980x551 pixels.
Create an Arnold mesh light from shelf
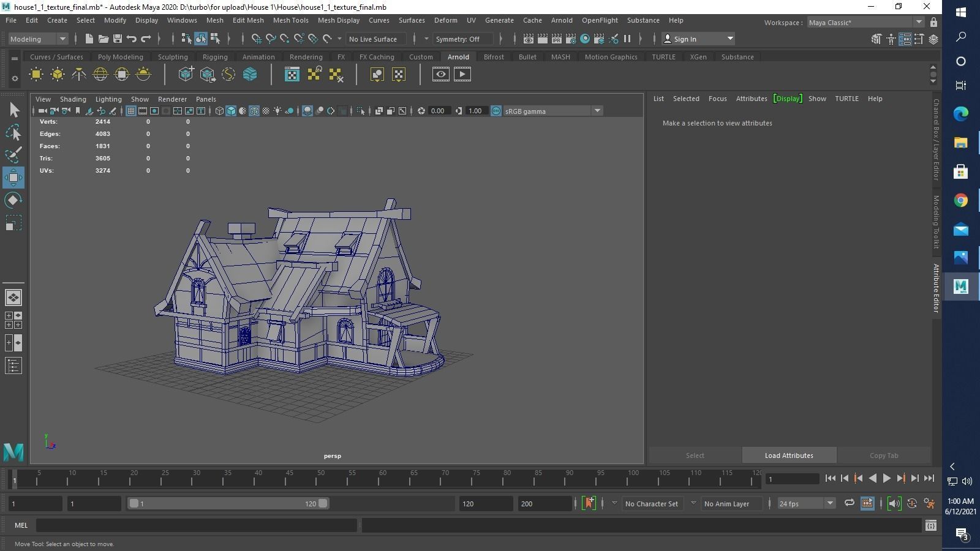[x=58, y=75]
